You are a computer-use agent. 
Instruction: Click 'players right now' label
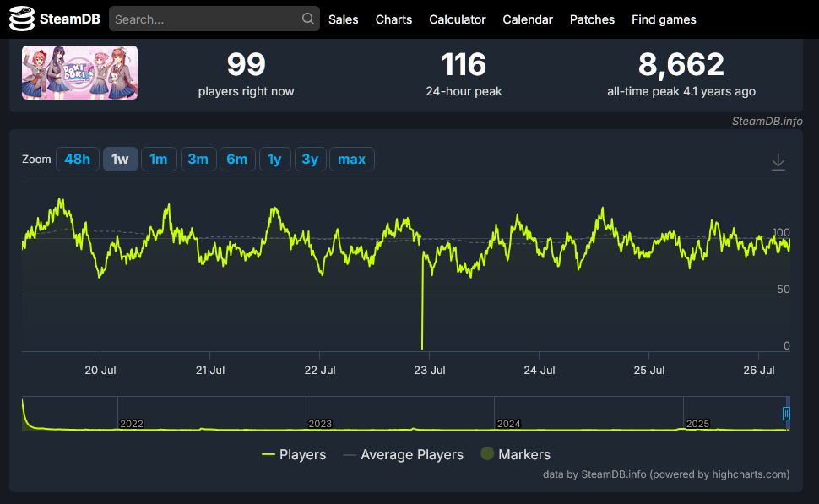click(x=246, y=91)
